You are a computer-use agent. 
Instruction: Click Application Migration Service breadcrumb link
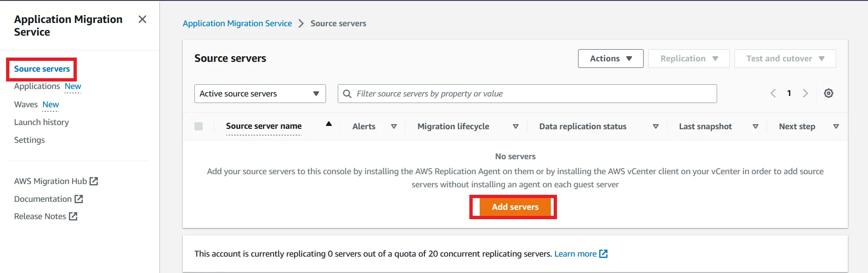pos(237,23)
